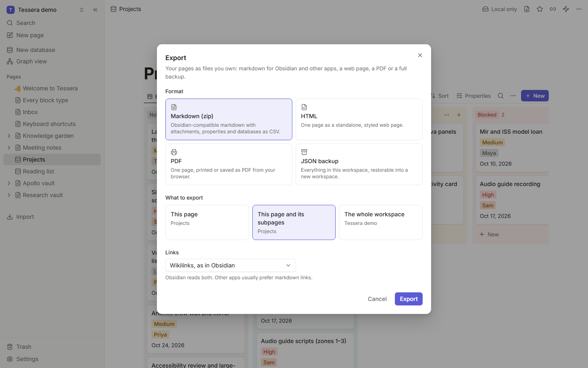Open the Reading list page
Screen dimensions: 588x368
[x=52, y=171]
